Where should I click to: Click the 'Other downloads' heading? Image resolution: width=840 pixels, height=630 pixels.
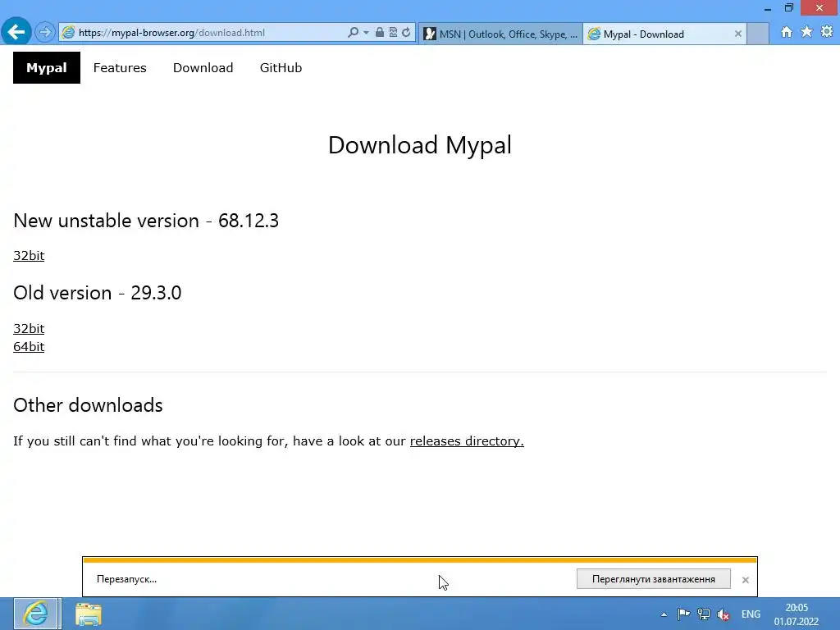pyautogui.click(x=88, y=405)
